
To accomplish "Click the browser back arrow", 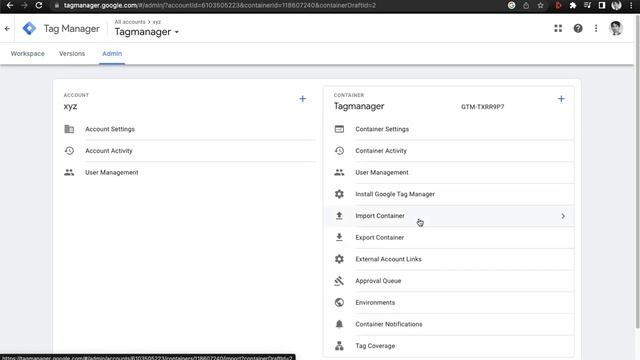I will [10, 5].
